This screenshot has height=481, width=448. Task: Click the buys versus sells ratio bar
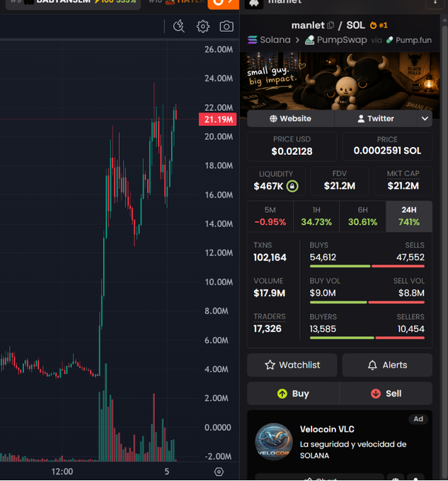(x=367, y=266)
